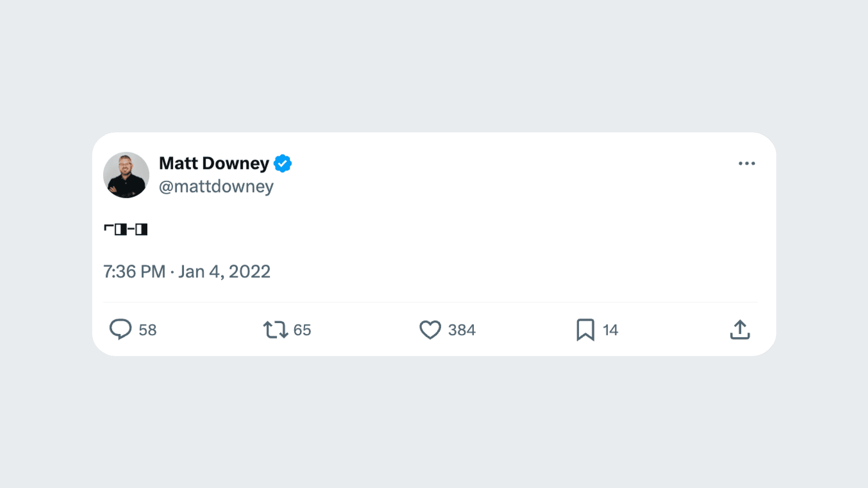Click the 7:36 PM timestamp
The width and height of the screenshot is (868, 488).
tap(134, 272)
